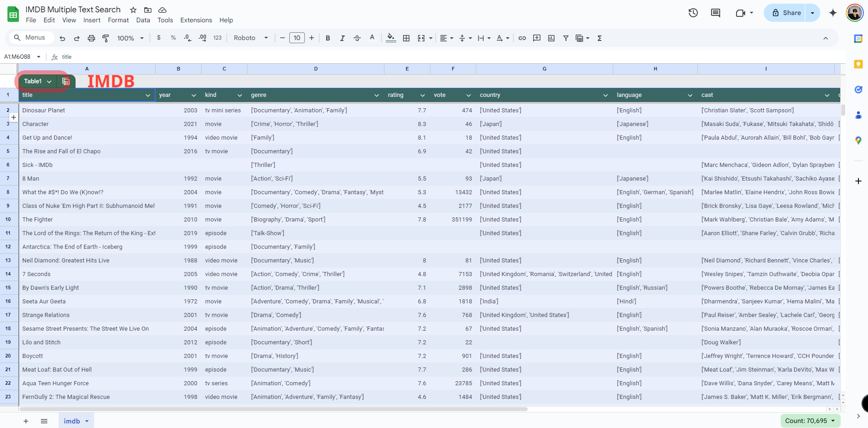Open more number formats (123)
868x428 pixels.
(x=217, y=38)
